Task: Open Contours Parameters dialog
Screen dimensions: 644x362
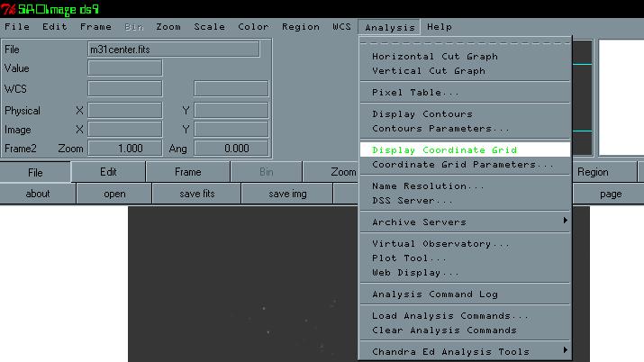Action: (466, 128)
